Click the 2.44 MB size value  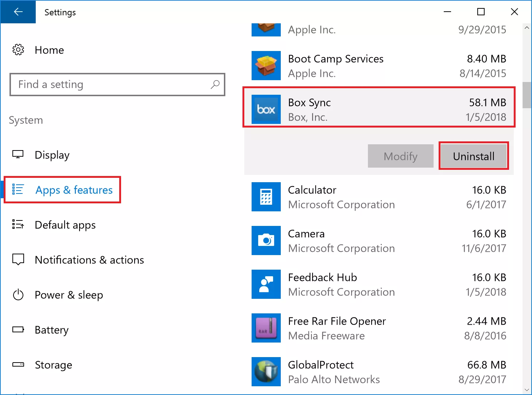click(x=486, y=321)
